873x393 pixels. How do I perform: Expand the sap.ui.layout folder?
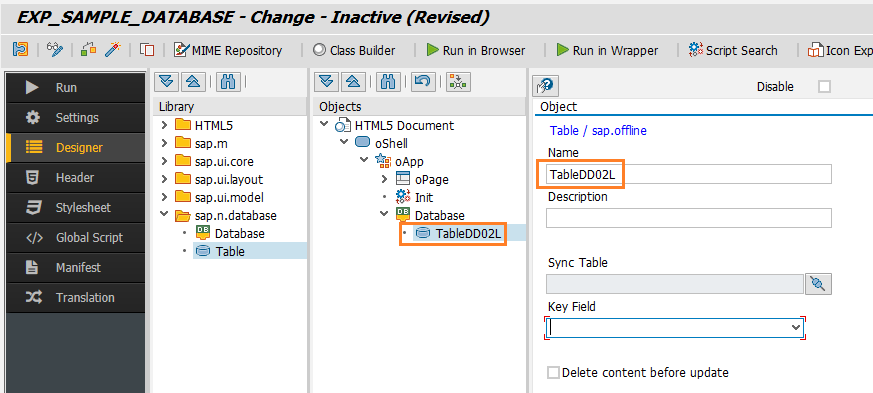coord(164,179)
